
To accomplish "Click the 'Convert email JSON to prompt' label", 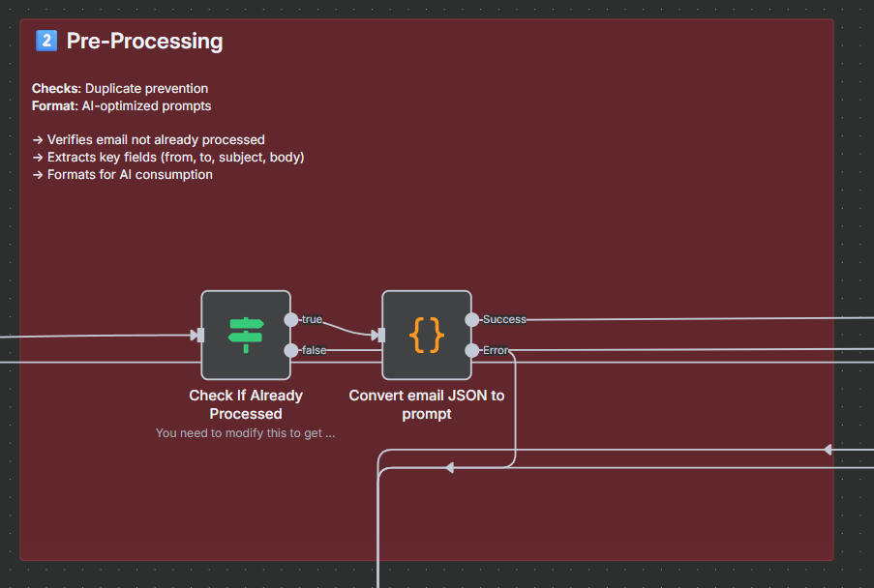I will tap(427, 404).
